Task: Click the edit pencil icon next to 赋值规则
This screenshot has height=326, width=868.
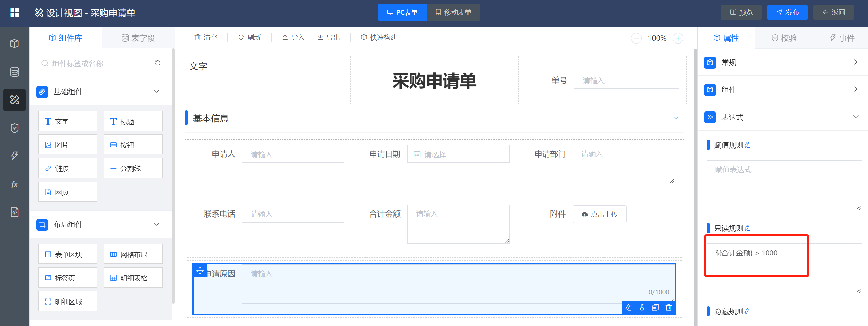Action: click(x=747, y=145)
